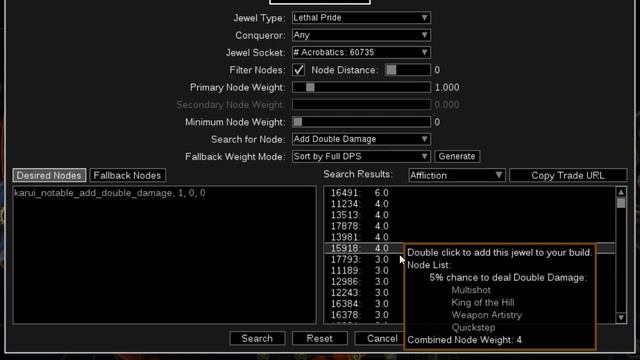Image resolution: width=640 pixels, height=360 pixels.
Task: Click the results scrollbar down arrow
Action: coord(621,318)
